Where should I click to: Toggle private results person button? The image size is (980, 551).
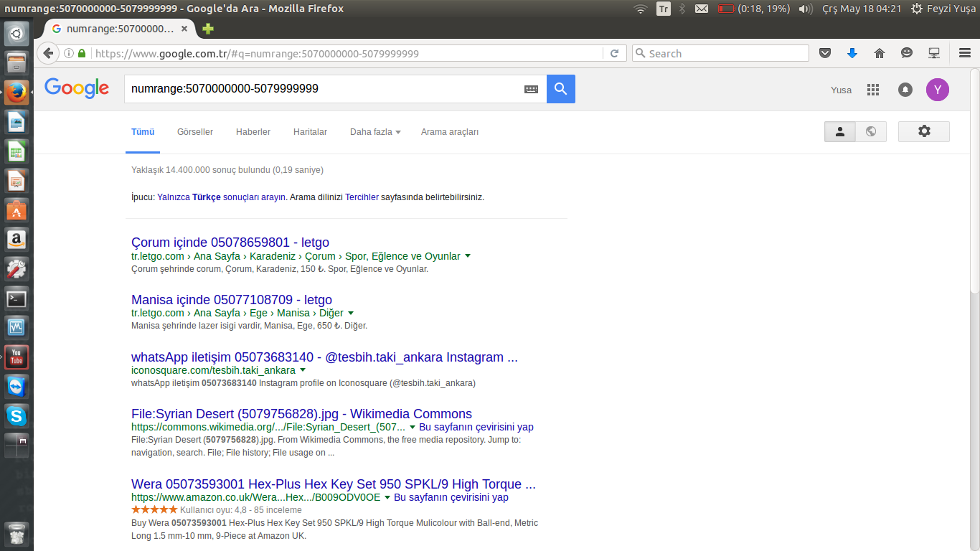click(840, 131)
